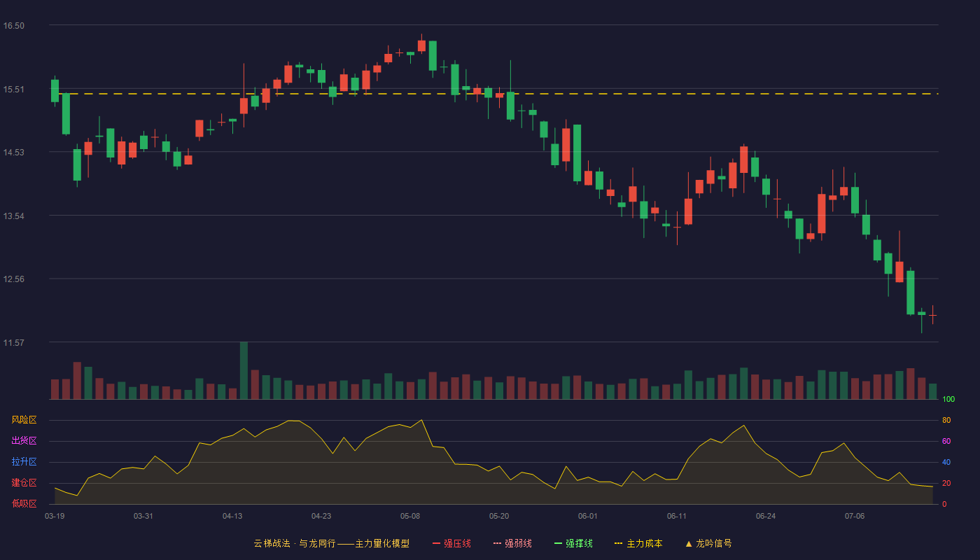Click the 06-11 date label

click(677, 516)
